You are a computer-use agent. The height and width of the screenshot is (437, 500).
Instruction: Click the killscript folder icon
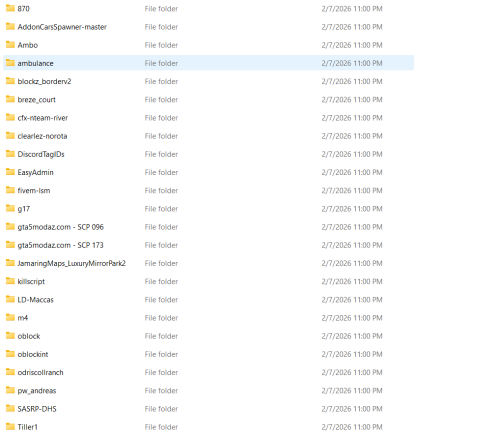pos(10,281)
